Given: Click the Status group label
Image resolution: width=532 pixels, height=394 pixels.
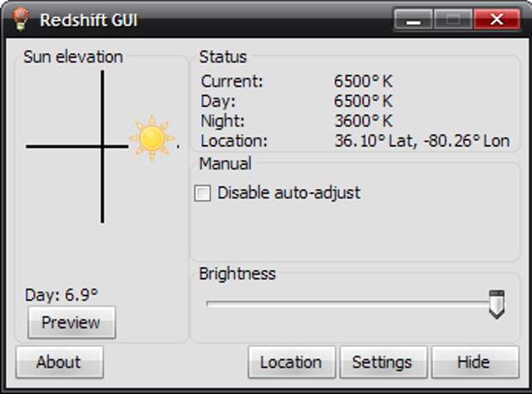Looking at the screenshot, I should point(223,57).
